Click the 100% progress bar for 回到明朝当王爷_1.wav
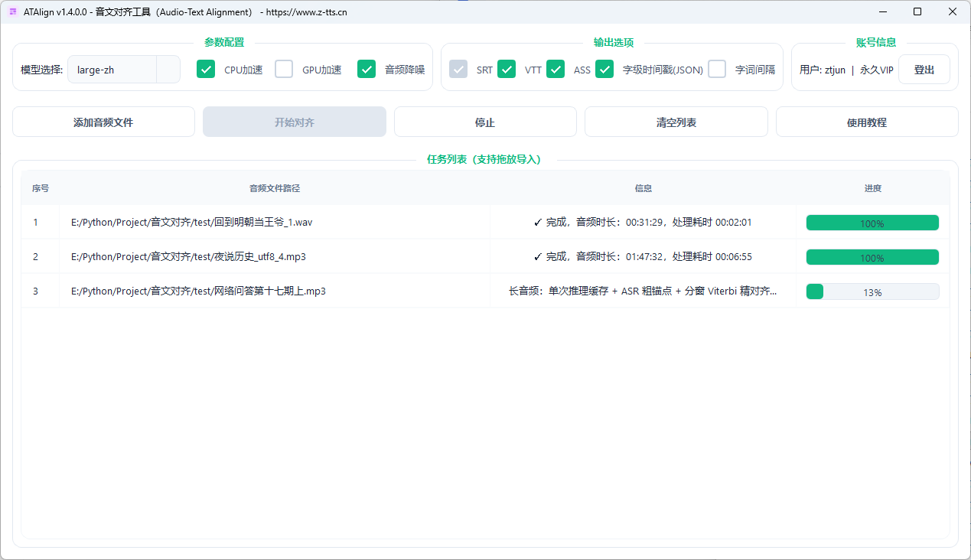 (872, 223)
